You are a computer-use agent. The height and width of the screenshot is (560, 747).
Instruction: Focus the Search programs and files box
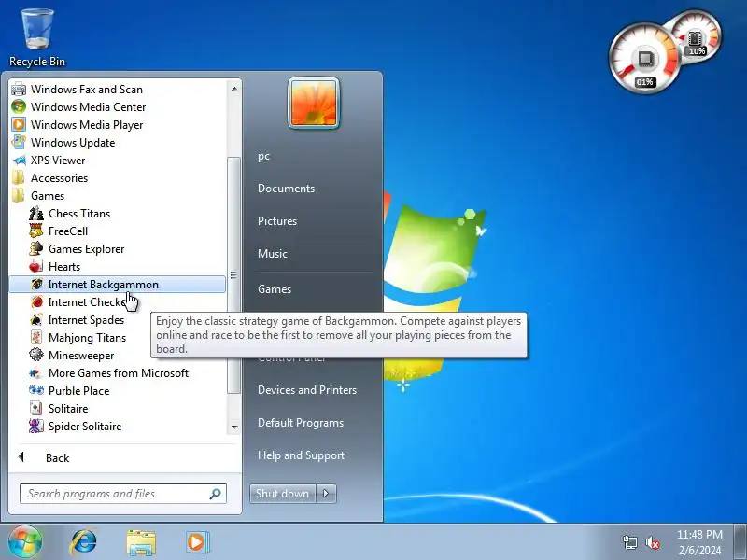click(x=123, y=494)
